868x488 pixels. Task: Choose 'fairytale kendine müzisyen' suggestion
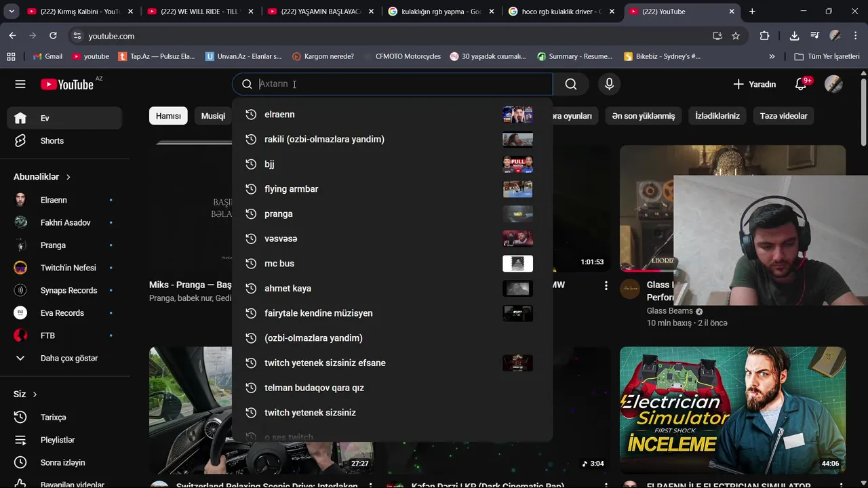coord(392,313)
